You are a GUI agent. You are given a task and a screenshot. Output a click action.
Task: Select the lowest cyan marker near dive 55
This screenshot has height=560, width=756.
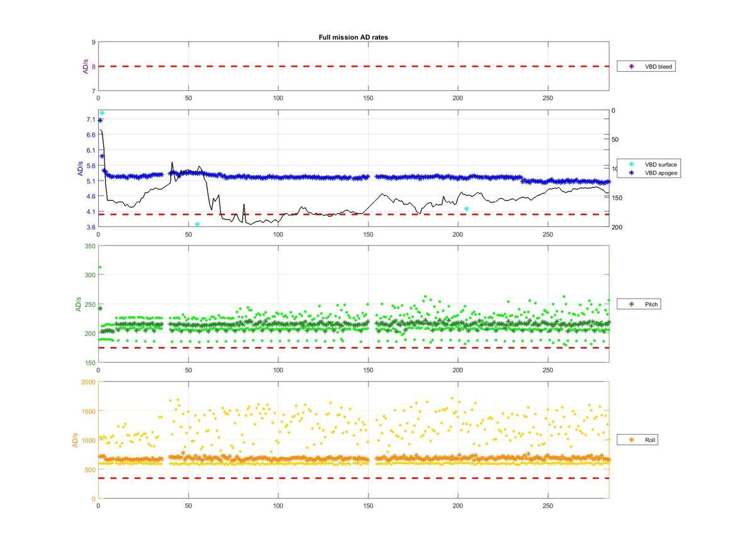[197, 224]
